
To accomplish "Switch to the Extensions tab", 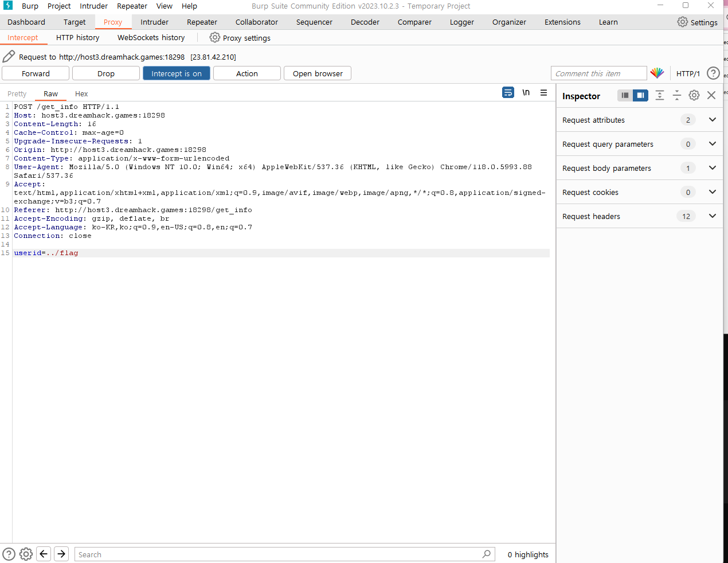I will (562, 22).
